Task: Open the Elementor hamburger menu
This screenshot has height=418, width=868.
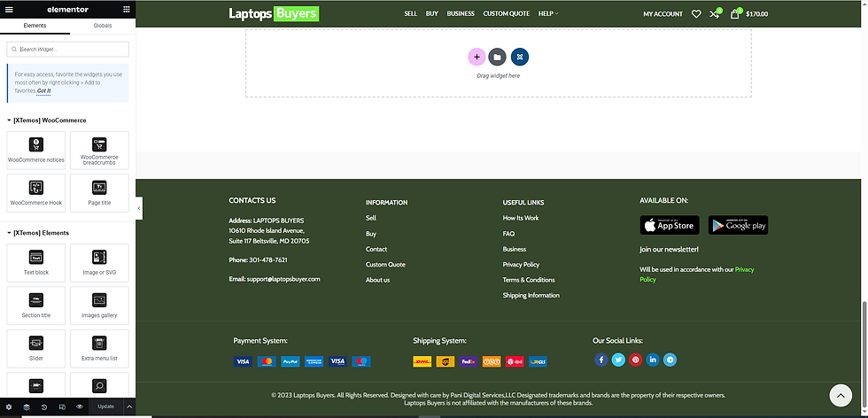Action: click(9, 10)
